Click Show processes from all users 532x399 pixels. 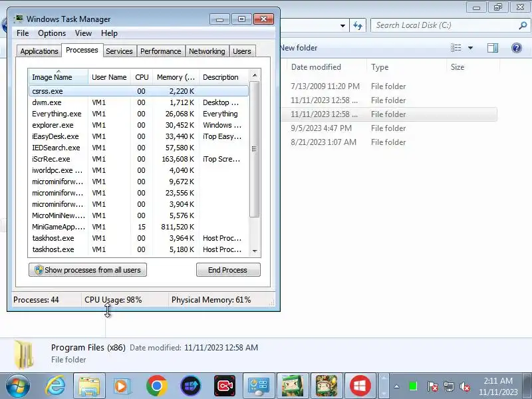tap(88, 270)
